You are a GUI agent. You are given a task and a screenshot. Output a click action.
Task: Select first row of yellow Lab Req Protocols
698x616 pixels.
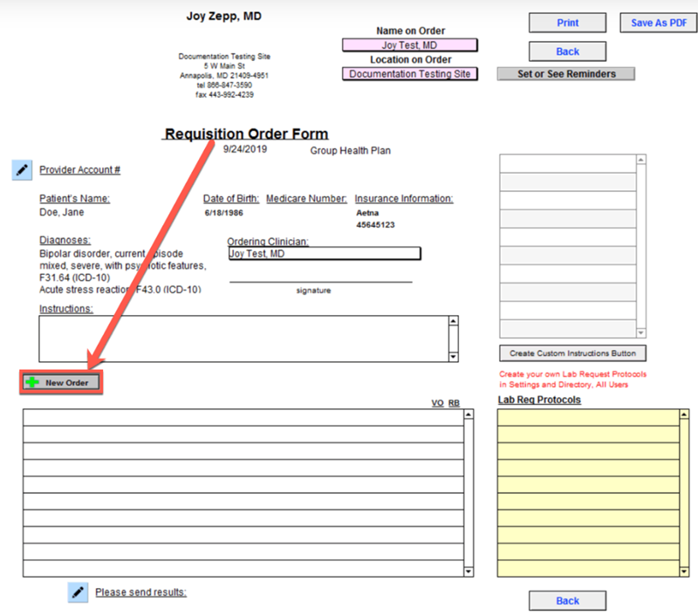[x=588, y=417]
